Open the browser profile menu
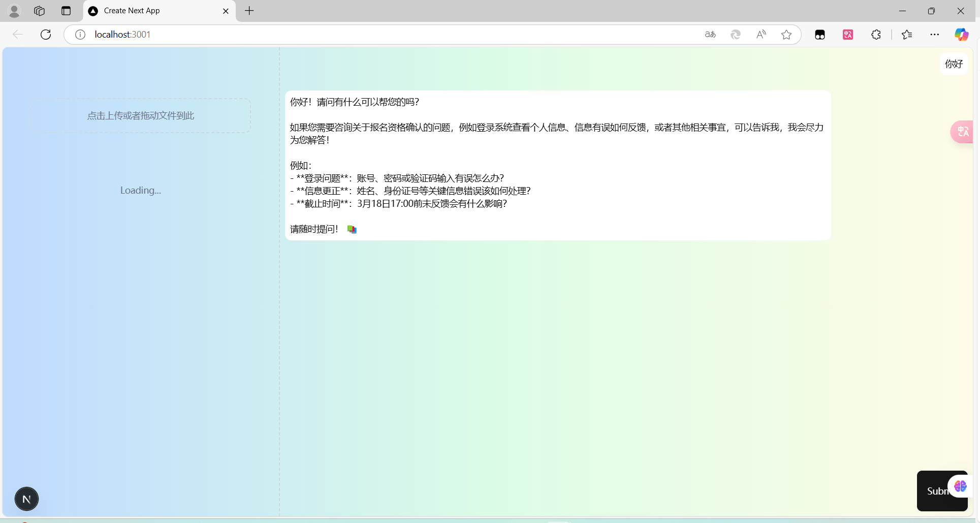 click(x=14, y=11)
